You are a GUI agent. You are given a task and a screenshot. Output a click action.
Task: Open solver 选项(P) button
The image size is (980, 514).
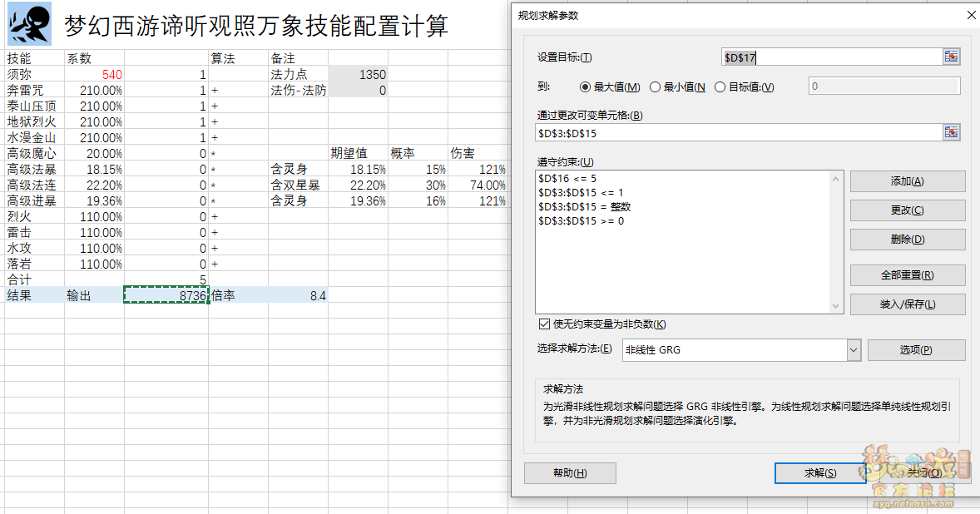(x=916, y=350)
